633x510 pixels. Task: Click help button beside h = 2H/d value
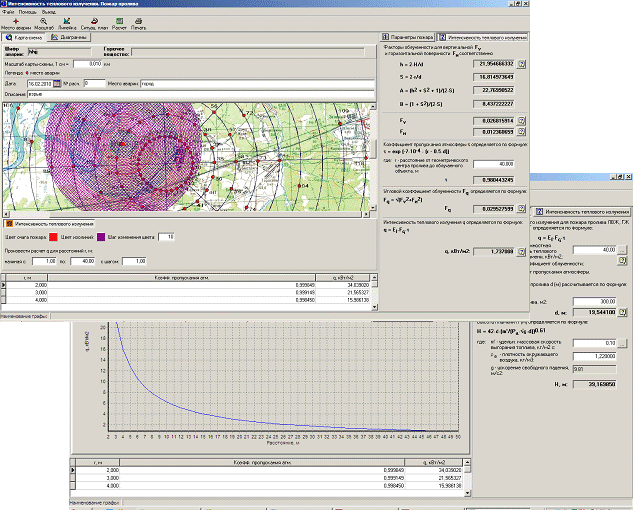(x=521, y=64)
